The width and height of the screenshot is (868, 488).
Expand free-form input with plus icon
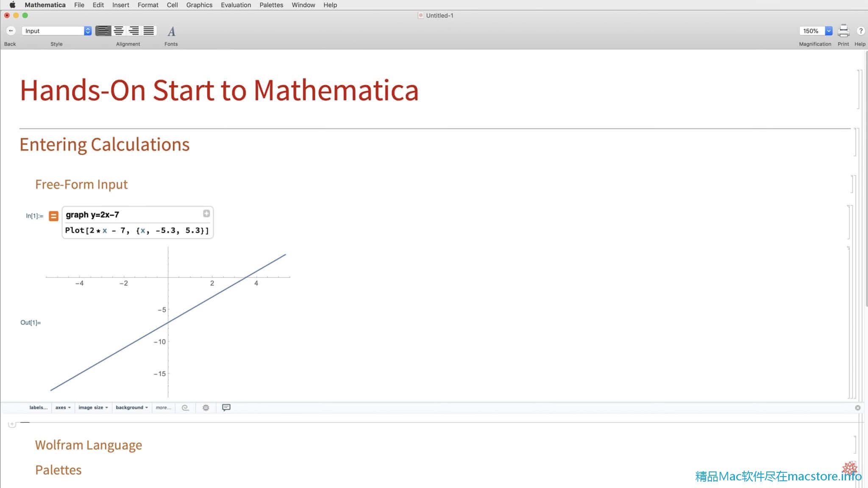coord(206,213)
